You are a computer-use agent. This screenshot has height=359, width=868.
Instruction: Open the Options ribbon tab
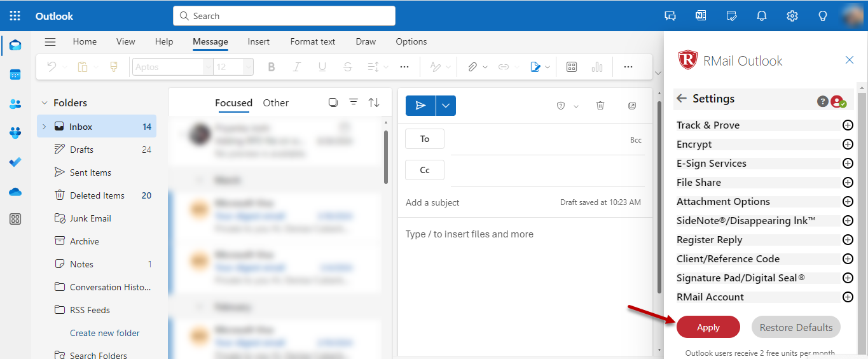tap(411, 42)
